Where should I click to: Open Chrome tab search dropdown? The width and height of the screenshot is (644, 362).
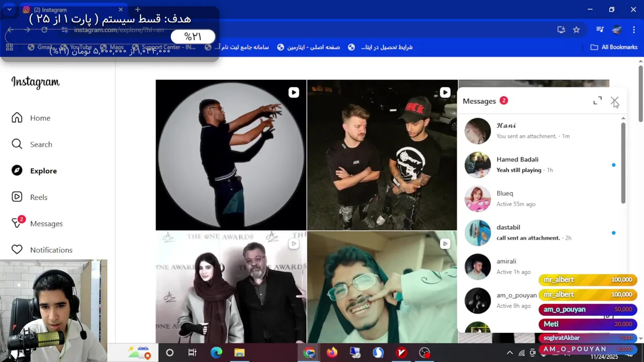(9, 10)
